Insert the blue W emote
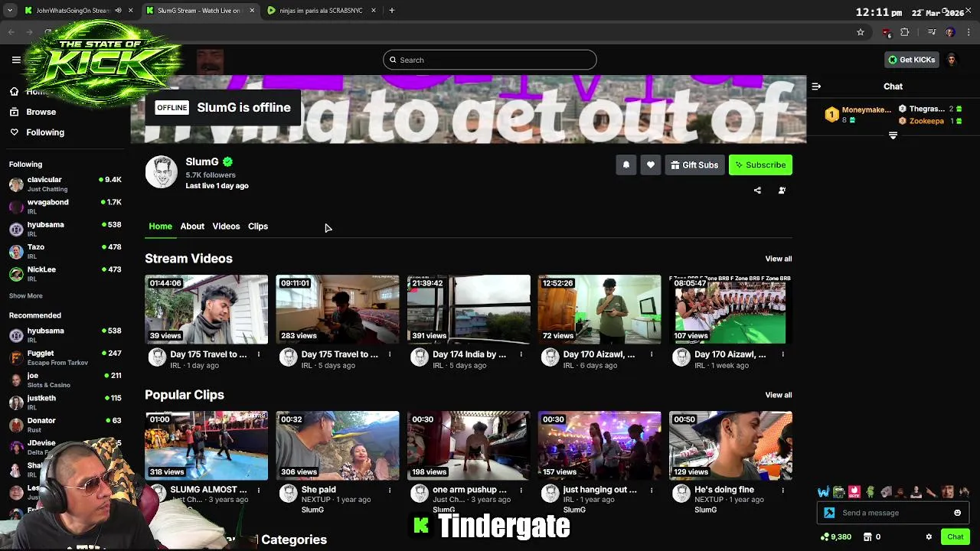Image resolution: width=980 pixels, height=551 pixels. point(823,492)
